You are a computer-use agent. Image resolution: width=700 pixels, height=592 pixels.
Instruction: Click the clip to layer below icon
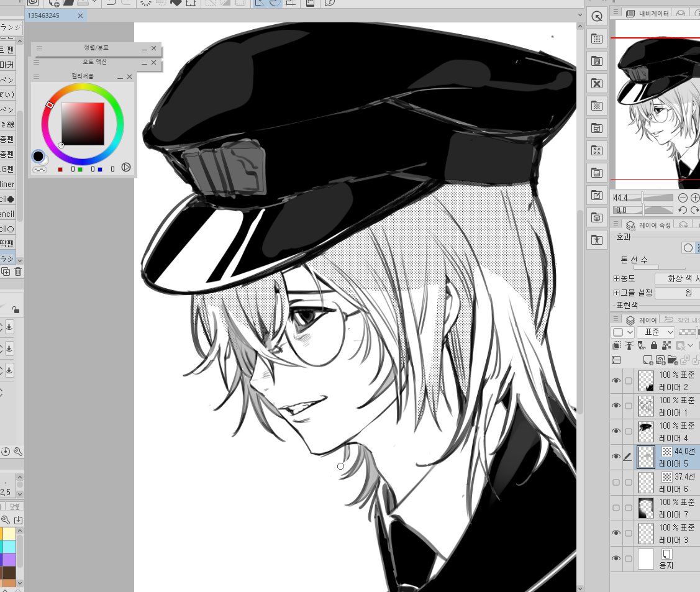click(617, 345)
